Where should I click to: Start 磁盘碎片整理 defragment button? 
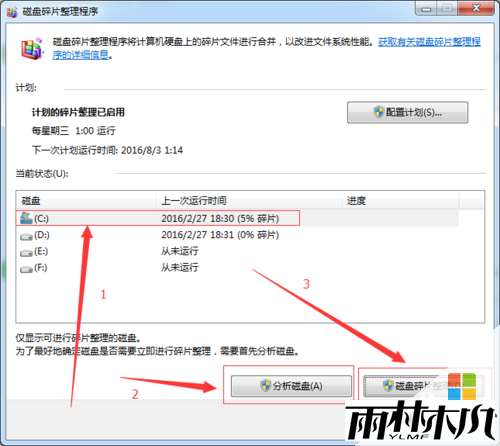[424, 386]
